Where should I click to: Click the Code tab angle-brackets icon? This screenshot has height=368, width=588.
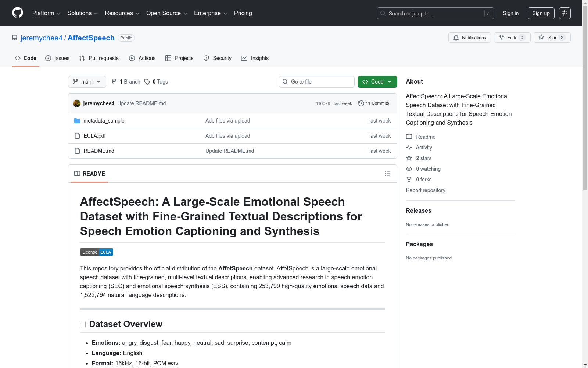[x=18, y=58]
